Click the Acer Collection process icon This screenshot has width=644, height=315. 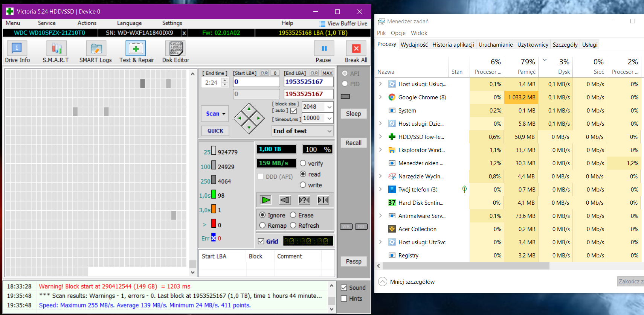[392, 229]
